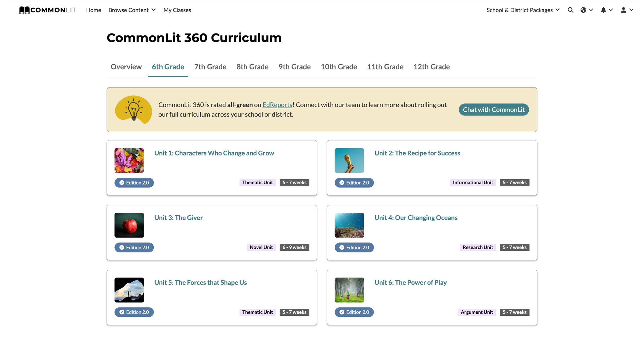Viewport: 644px width, 338px height.
Task: Click the red apple thumbnail for Unit 3
Action: pos(129,225)
